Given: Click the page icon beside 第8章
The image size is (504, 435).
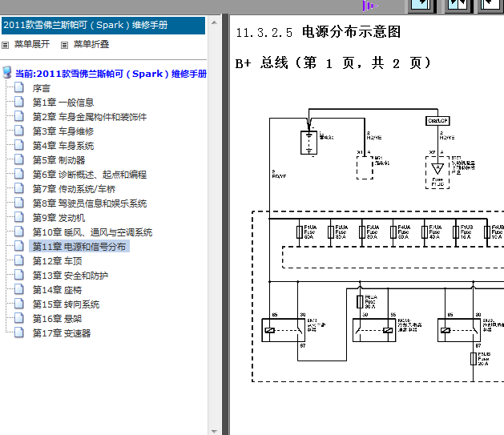Looking at the screenshot, I should (19, 203).
